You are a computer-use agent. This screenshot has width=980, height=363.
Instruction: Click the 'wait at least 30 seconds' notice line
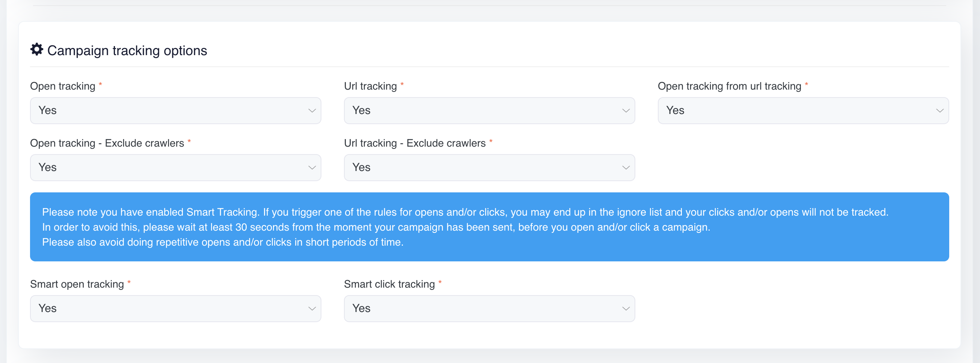pyautogui.click(x=376, y=227)
